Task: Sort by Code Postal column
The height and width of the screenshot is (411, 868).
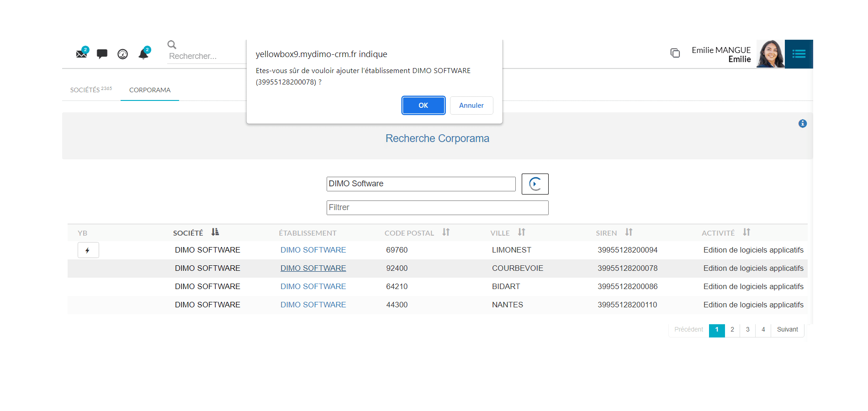Action: coord(446,232)
